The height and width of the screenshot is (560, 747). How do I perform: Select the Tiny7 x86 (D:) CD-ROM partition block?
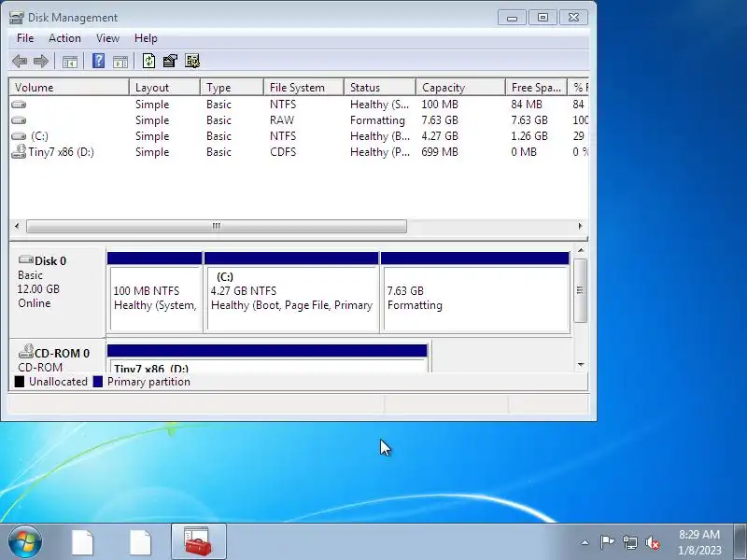coord(267,358)
